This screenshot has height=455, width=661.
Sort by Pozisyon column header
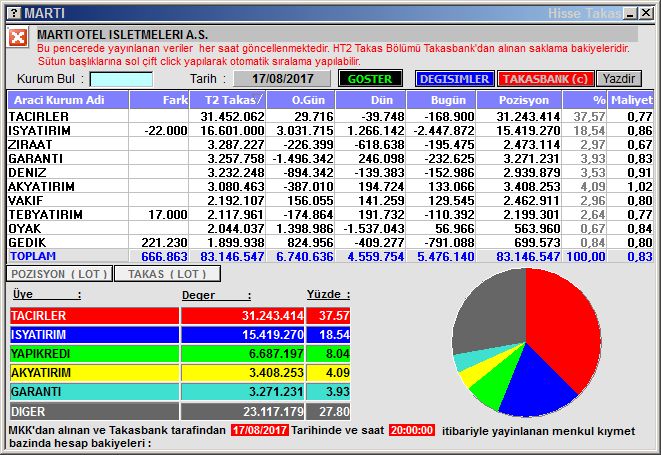click(x=519, y=100)
